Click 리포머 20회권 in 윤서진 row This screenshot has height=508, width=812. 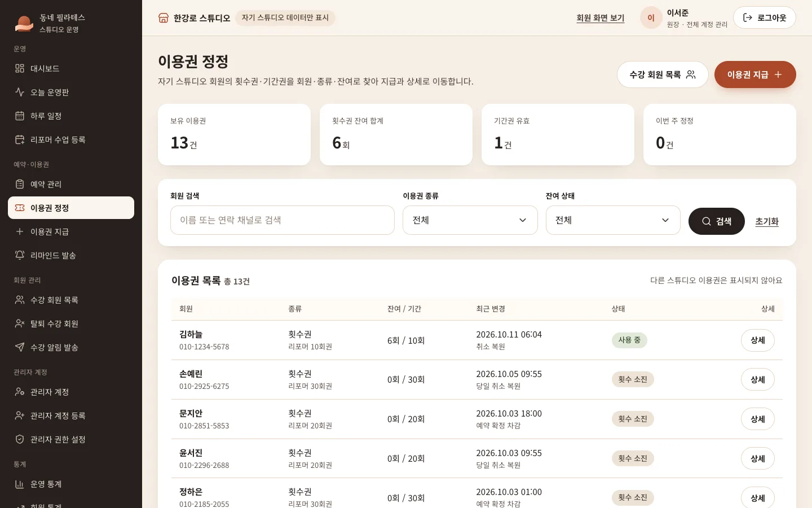coord(310,466)
